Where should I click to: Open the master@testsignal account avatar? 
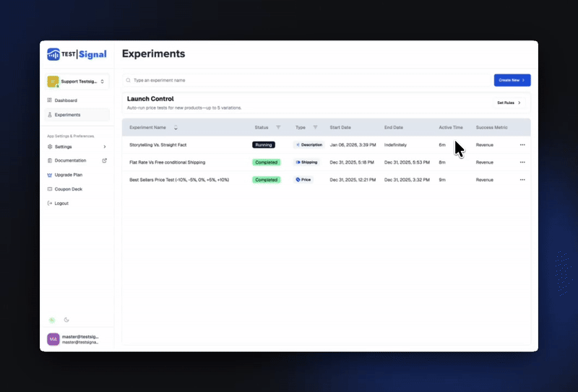tap(53, 339)
